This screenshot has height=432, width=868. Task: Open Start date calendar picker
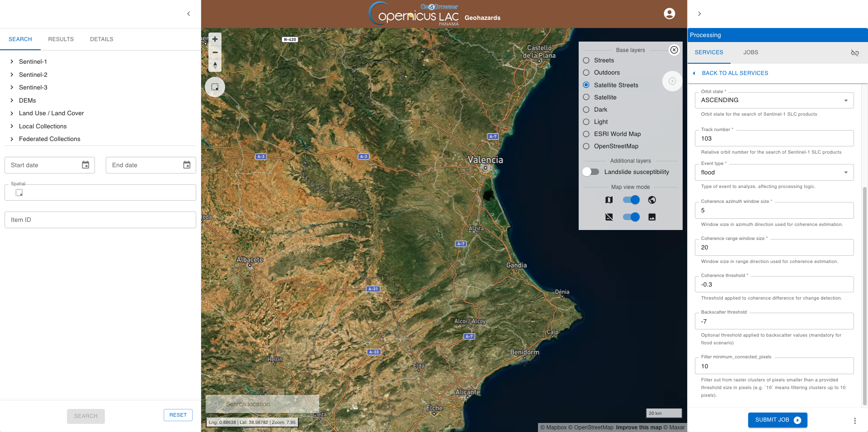(85, 165)
